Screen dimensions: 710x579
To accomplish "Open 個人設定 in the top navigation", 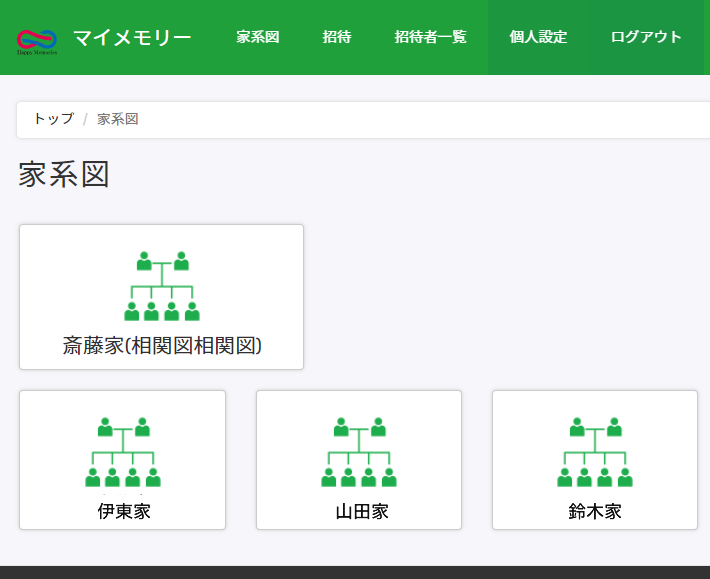I will point(538,38).
